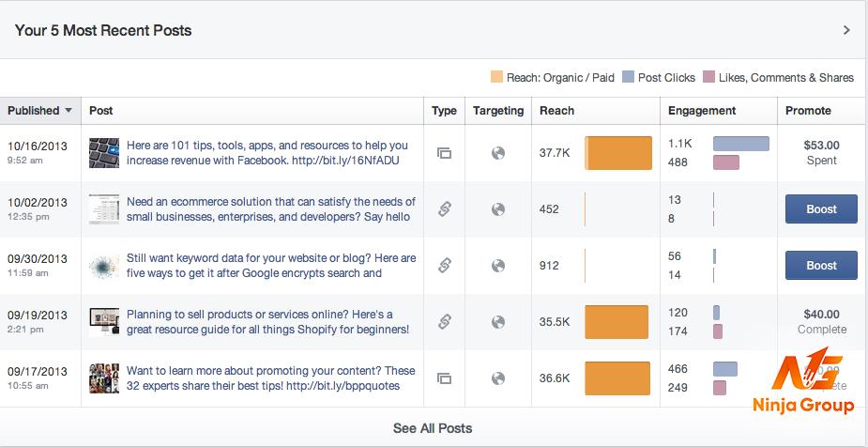Click the orange Reach: Organic / Paid legend swatch

pyautogui.click(x=496, y=77)
